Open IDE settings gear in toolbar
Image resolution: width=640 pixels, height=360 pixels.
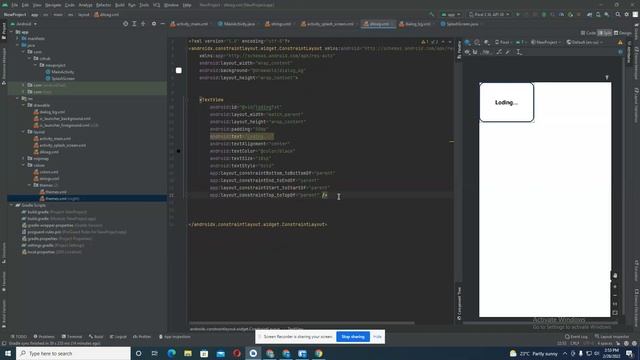coord(627,14)
